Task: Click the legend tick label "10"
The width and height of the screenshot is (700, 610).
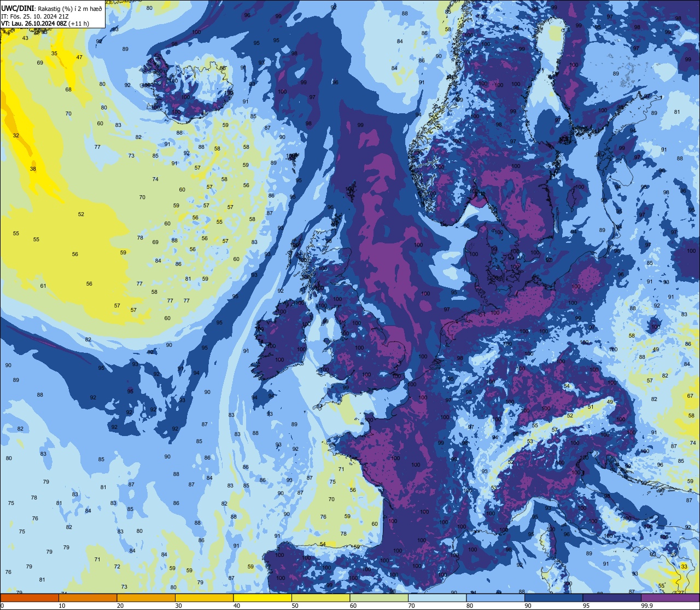Action: (62, 606)
